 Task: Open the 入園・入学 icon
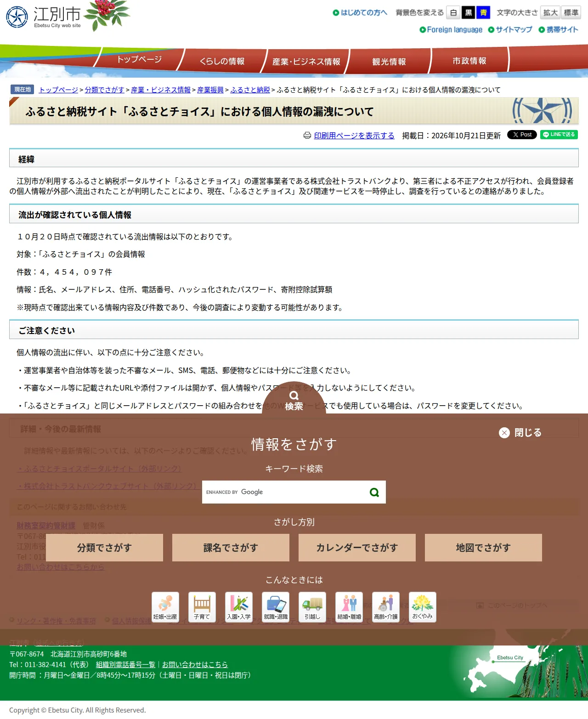(x=239, y=607)
